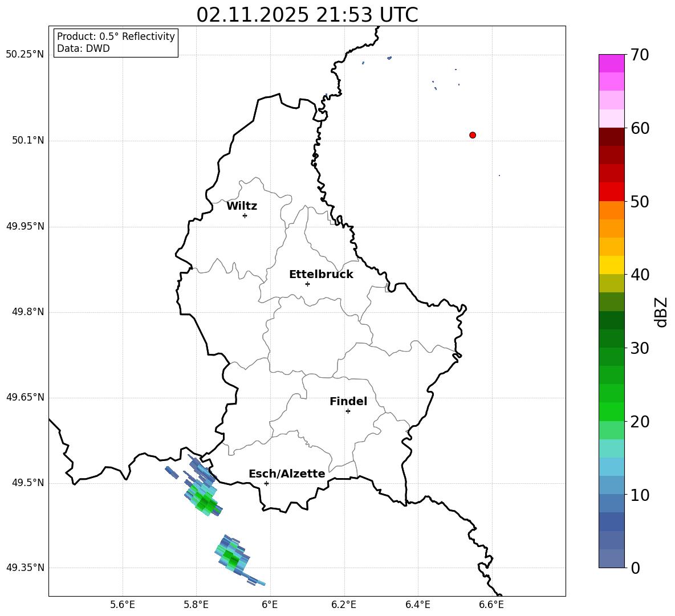Click longitude label 6.4°E
The width and height of the screenshot is (675, 616).
pyautogui.click(x=417, y=605)
